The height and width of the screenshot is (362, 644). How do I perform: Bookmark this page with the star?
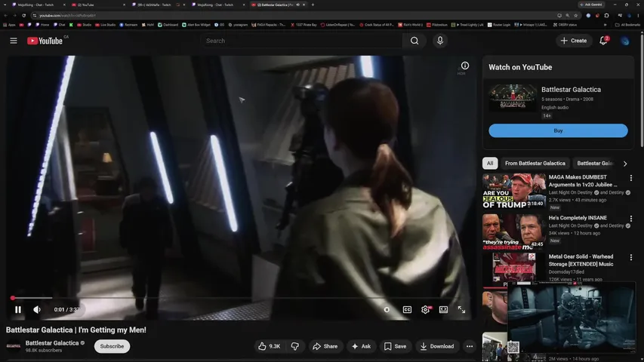pyautogui.click(x=576, y=16)
